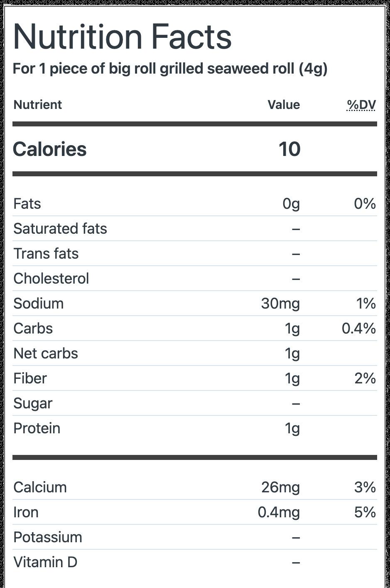Click the Saturated fats row label

click(60, 229)
